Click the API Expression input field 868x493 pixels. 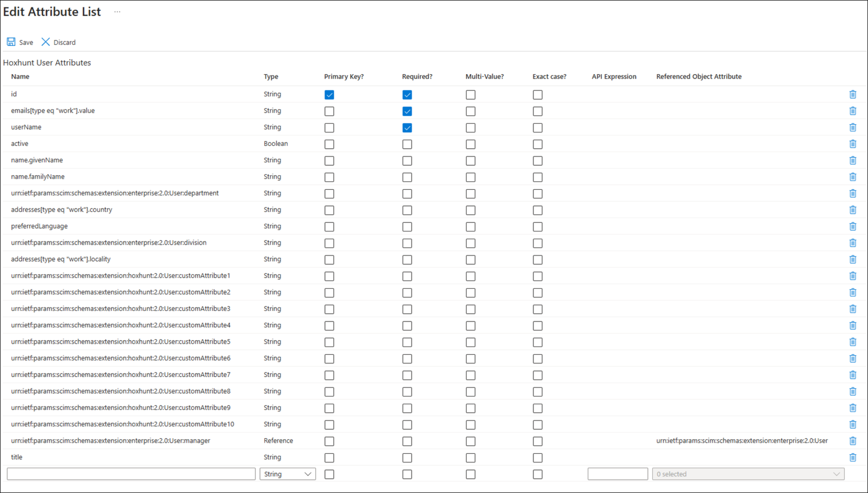click(618, 474)
